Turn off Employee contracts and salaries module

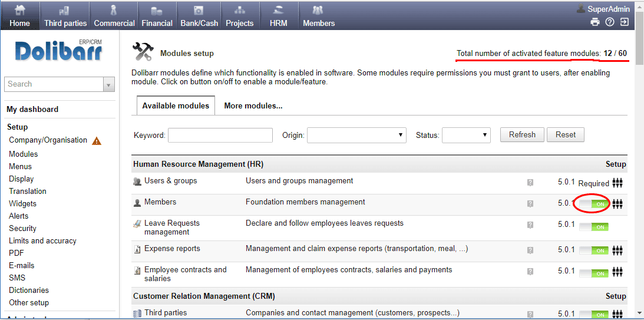point(593,273)
